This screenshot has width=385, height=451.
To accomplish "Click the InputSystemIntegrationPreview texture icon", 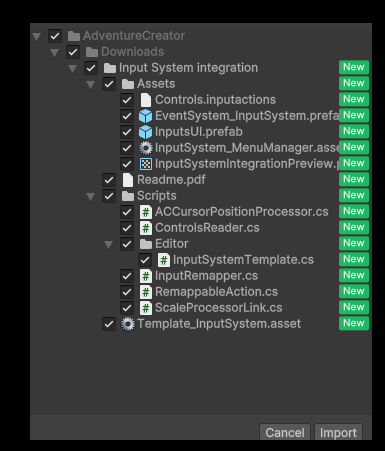I will tap(146, 164).
